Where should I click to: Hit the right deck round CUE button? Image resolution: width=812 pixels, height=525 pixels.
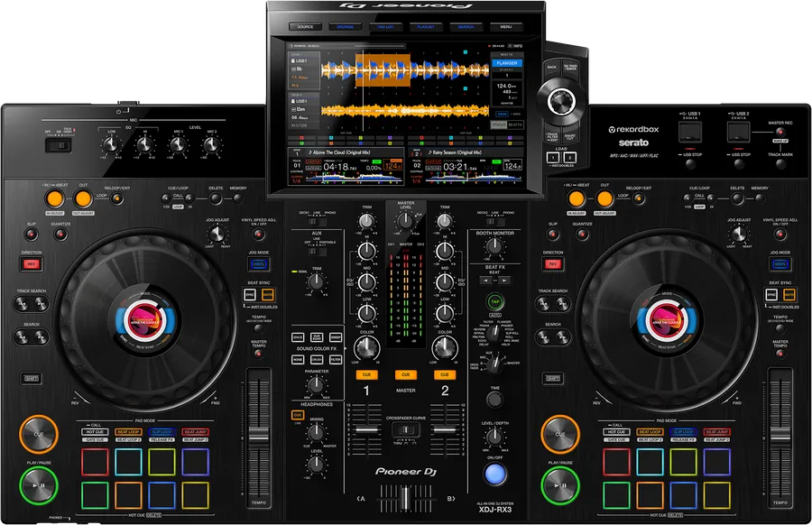[560, 434]
